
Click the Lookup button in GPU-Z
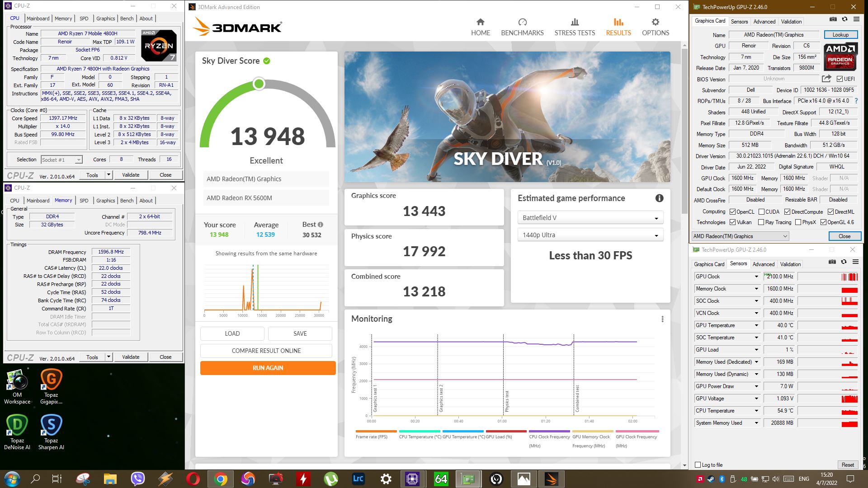[x=840, y=35]
